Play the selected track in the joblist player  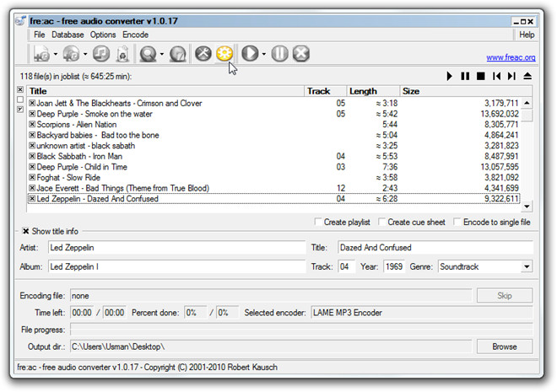pos(449,76)
